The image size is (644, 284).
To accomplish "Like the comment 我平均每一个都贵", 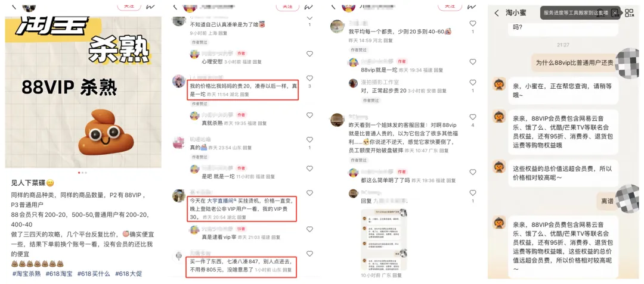I will point(473,24).
